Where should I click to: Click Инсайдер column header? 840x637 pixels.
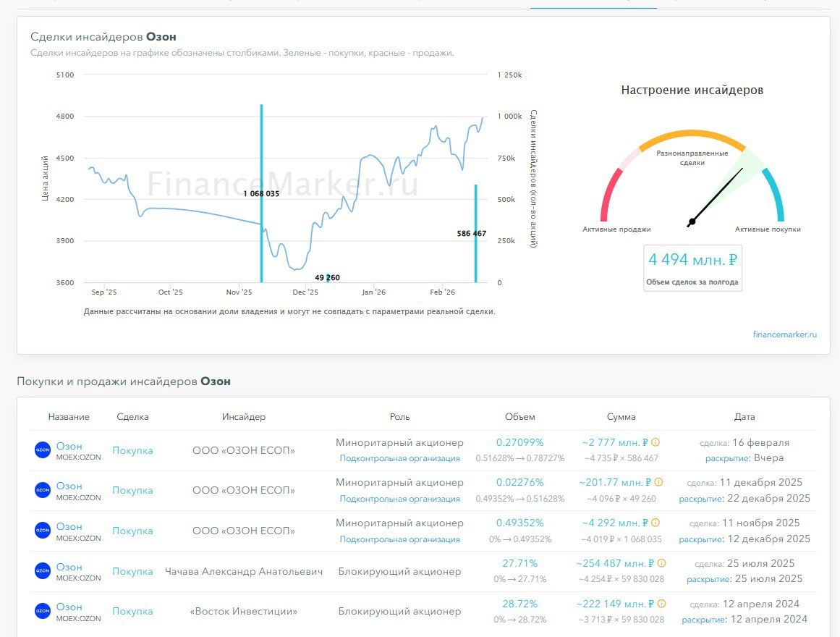point(244,417)
